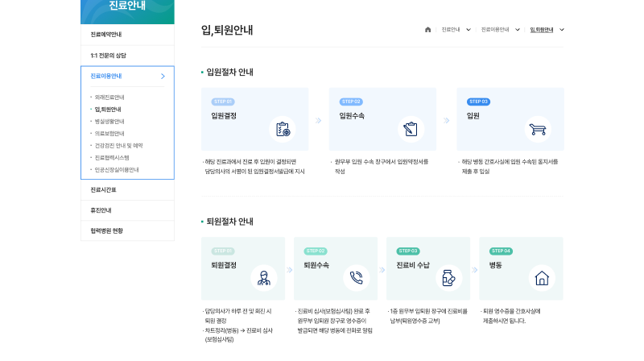Open 협력병원 현황 sidebar menu

point(127,230)
